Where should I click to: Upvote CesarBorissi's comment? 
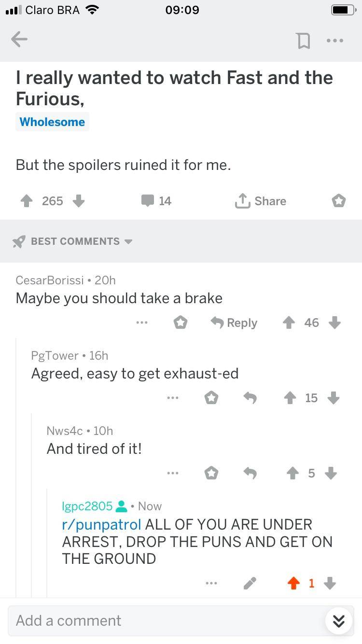click(x=289, y=323)
